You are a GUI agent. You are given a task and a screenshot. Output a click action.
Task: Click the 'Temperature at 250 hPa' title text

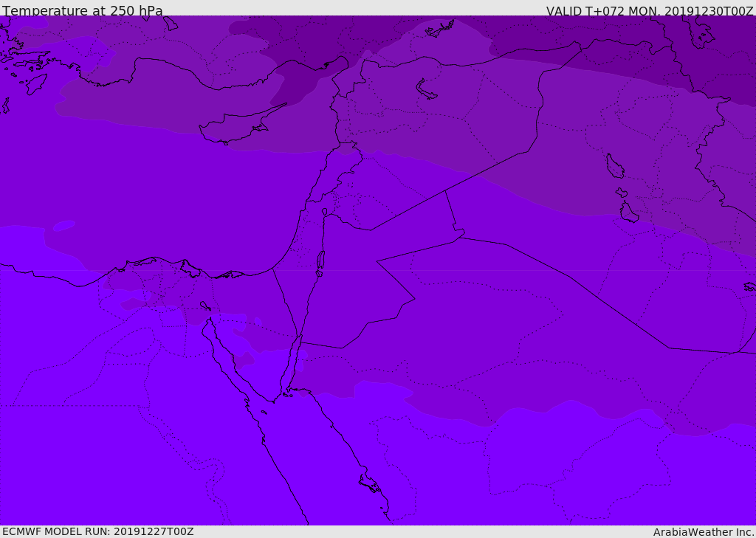pos(83,10)
